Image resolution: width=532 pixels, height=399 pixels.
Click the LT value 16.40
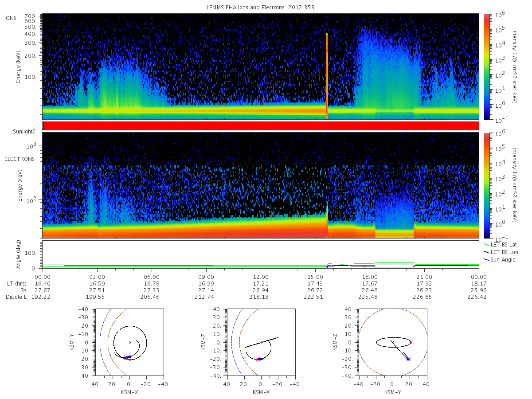[x=43, y=283]
